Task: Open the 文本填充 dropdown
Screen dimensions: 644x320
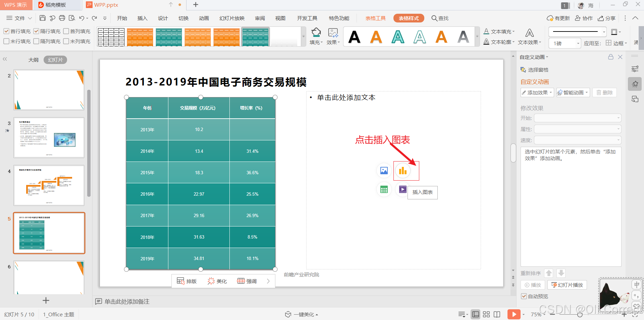Action: [x=499, y=31]
